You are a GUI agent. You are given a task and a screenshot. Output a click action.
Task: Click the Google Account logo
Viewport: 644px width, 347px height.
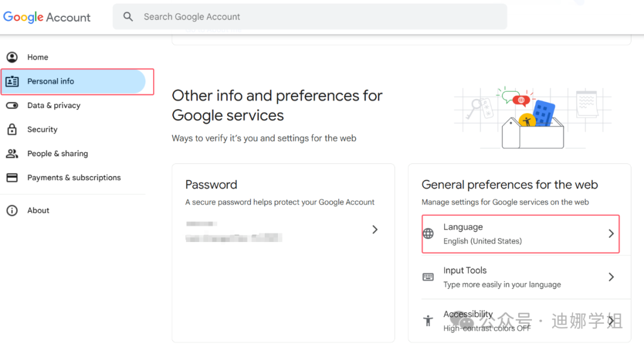point(47,17)
